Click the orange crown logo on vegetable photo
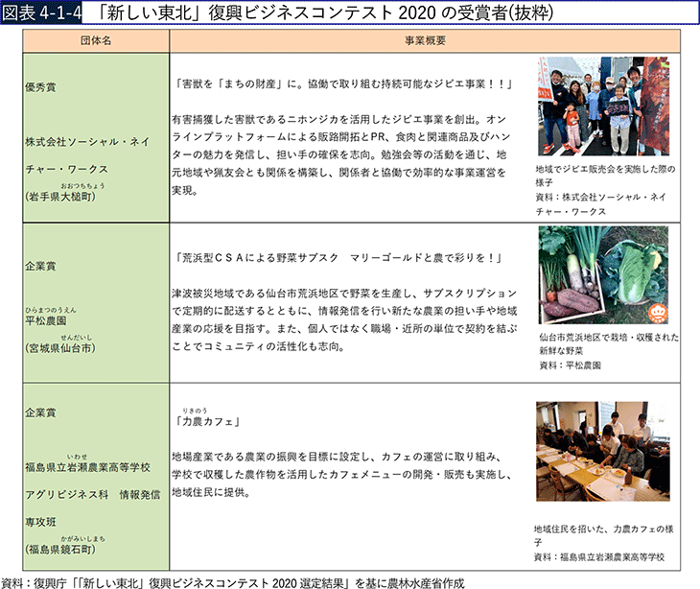700x589 pixels. 658,313
